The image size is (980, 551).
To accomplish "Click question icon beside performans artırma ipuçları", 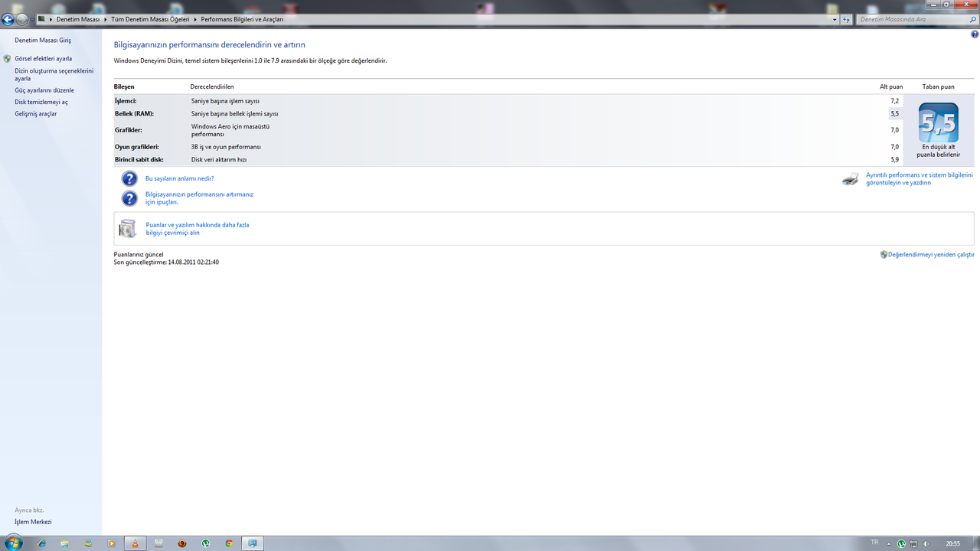I will pos(129,198).
